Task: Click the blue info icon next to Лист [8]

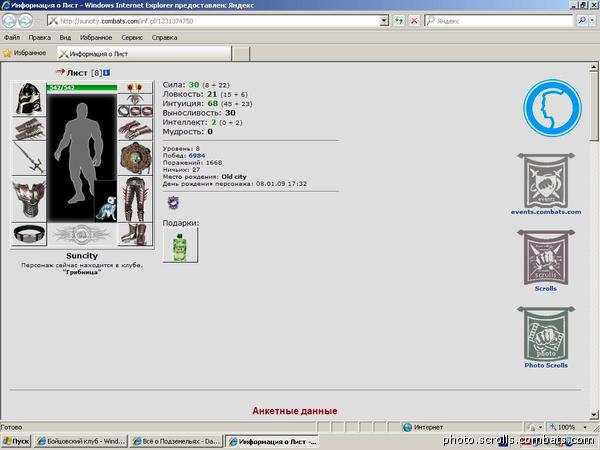Action: (106, 72)
